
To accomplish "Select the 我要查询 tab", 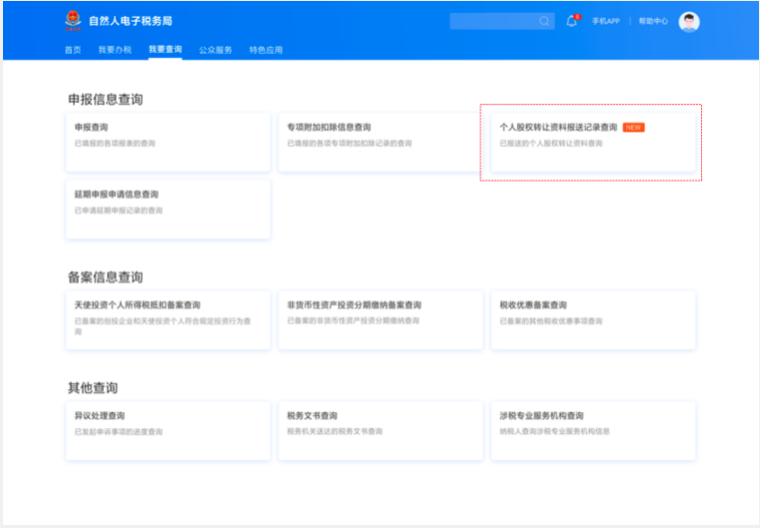I will coord(165,49).
